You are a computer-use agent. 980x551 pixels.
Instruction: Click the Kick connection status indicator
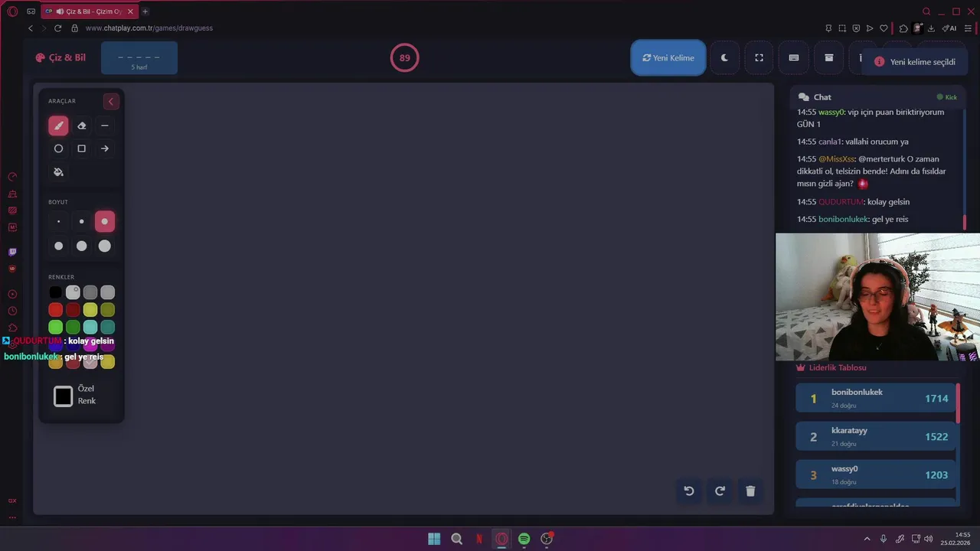pos(947,97)
